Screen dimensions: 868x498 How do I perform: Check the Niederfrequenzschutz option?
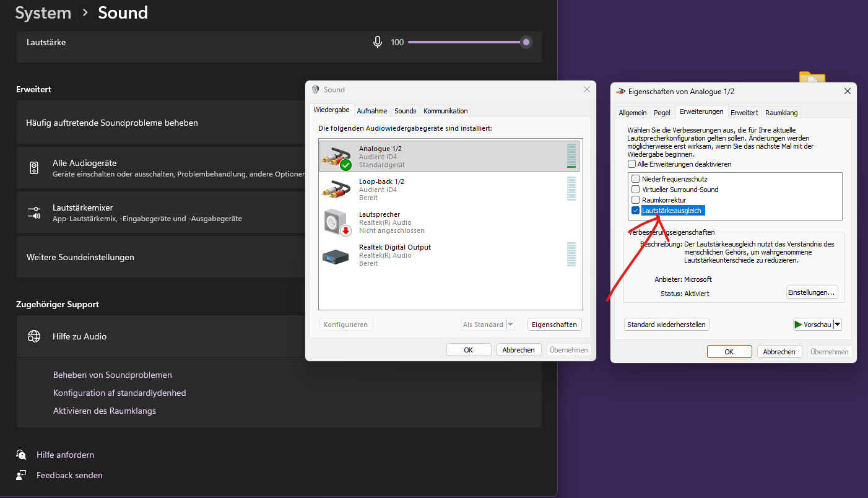635,179
